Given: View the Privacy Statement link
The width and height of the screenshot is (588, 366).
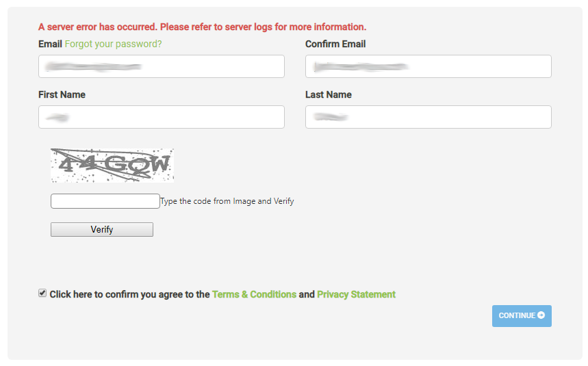Looking at the screenshot, I should point(356,294).
